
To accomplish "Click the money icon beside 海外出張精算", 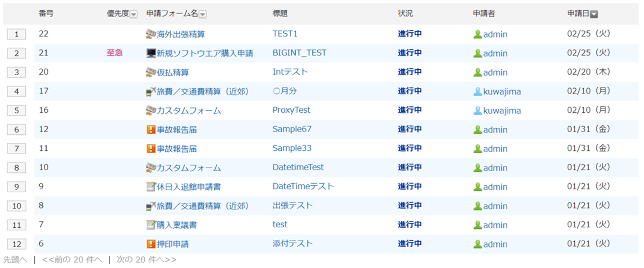I will coord(151,34).
